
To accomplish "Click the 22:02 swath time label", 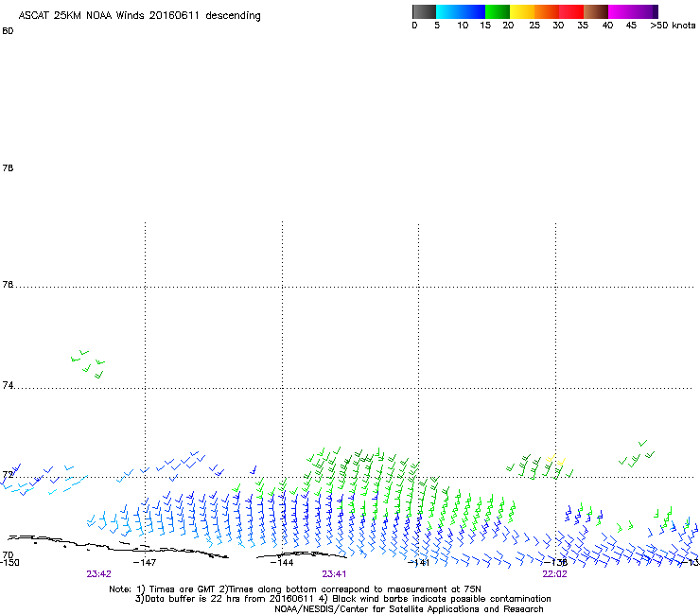I will (554, 574).
